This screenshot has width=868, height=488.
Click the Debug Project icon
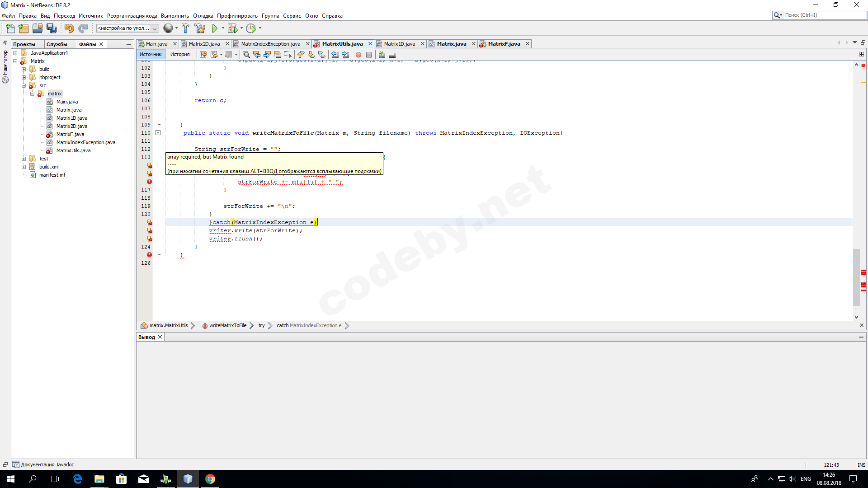tap(232, 28)
